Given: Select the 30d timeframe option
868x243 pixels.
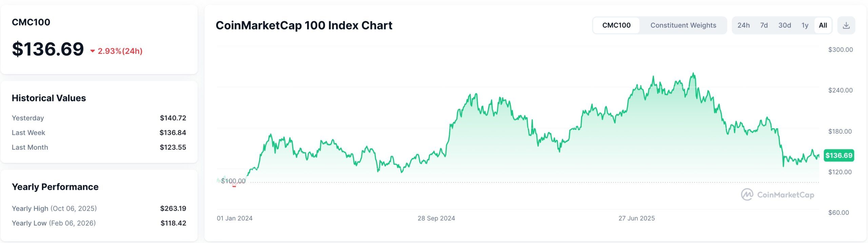Looking at the screenshot, I should [x=785, y=25].
